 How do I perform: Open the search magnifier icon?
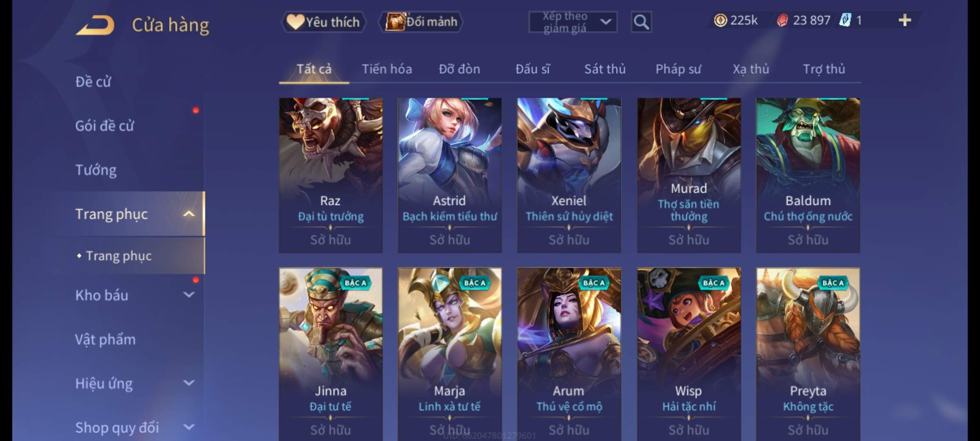[x=641, y=22]
